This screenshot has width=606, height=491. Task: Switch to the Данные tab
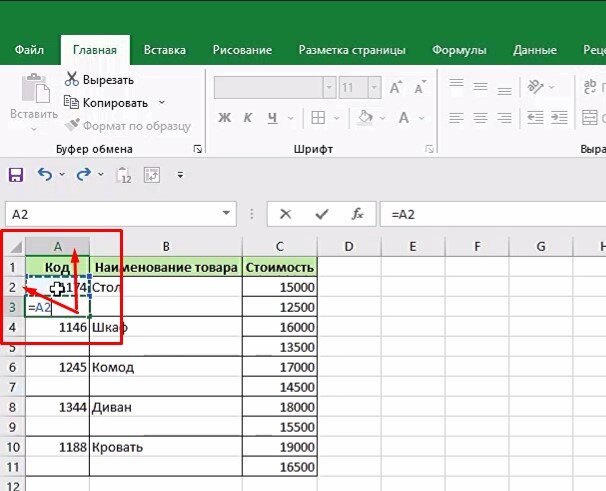coord(535,50)
